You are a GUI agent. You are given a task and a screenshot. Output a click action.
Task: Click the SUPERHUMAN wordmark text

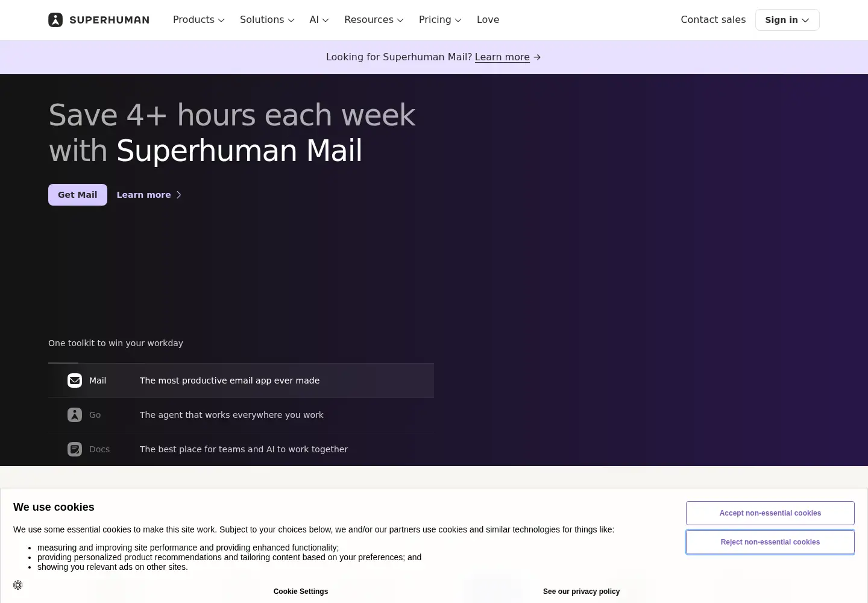click(110, 20)
